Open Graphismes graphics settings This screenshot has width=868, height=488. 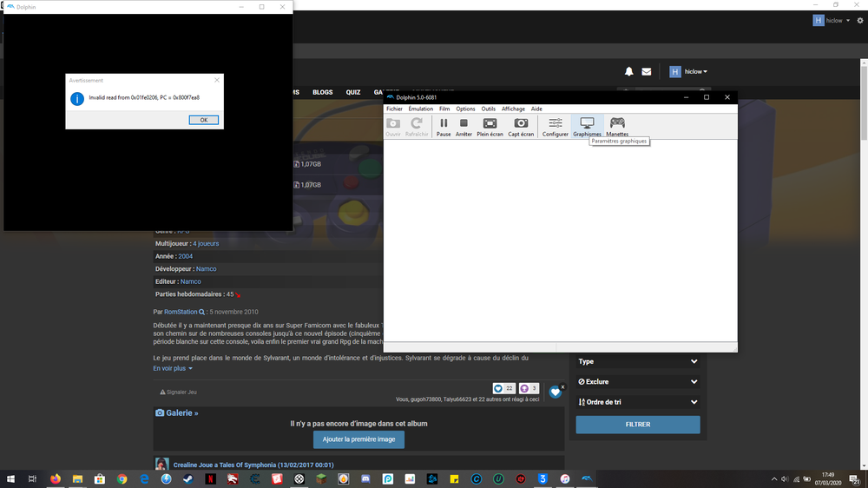coord(587,126)
